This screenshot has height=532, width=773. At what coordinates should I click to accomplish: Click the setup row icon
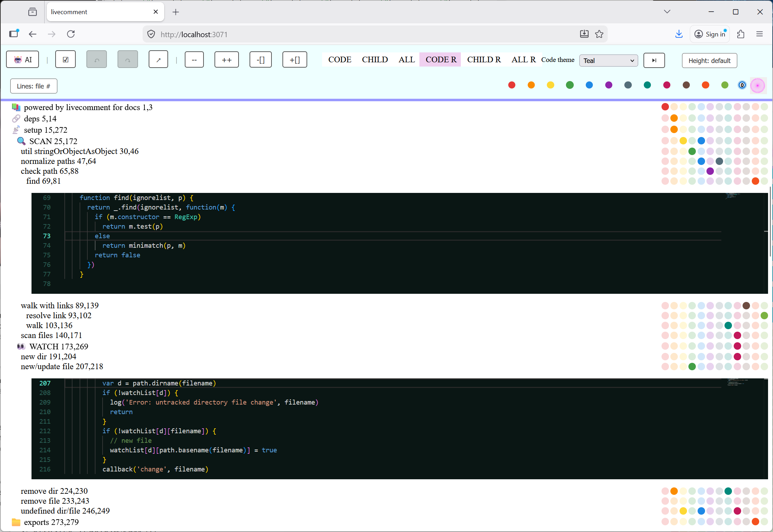[x=16, y=130]
